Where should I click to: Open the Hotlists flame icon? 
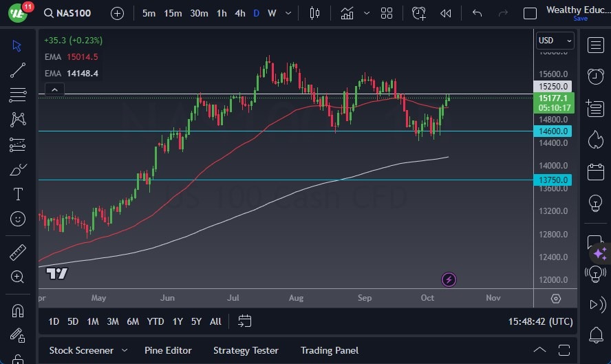[x=596, y=140]
